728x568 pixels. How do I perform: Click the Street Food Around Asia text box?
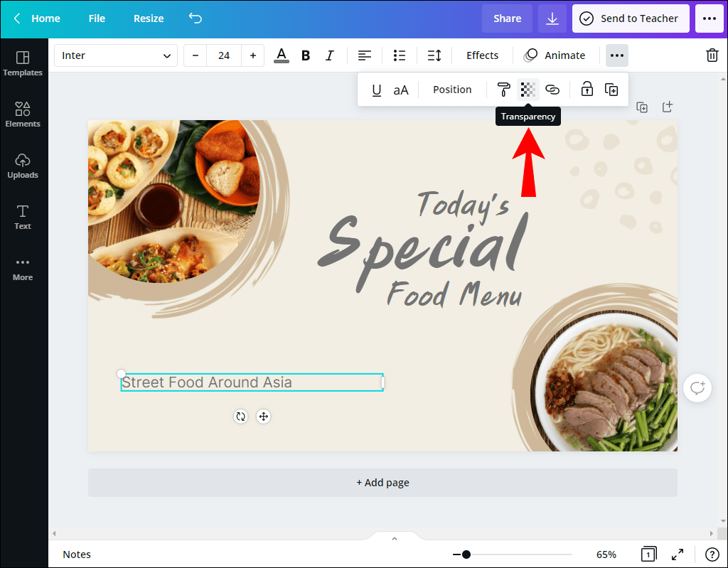[251, 382]
